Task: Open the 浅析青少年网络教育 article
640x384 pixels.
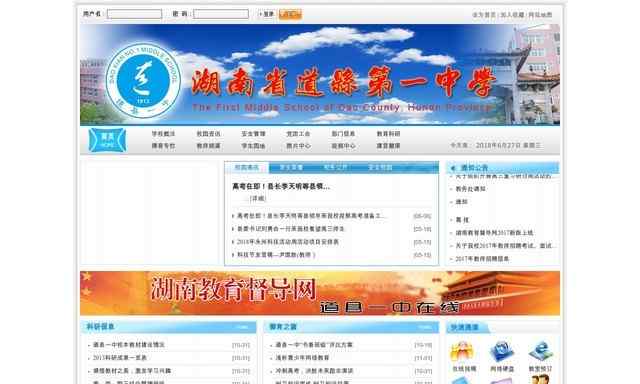Action: coord(302,358)
